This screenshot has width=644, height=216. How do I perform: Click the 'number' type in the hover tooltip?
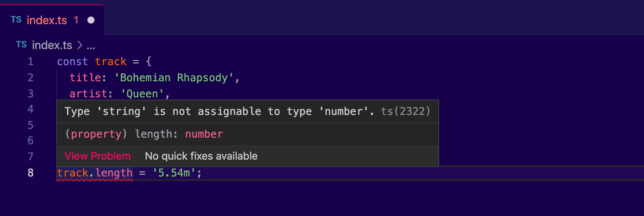pos(204,134)
